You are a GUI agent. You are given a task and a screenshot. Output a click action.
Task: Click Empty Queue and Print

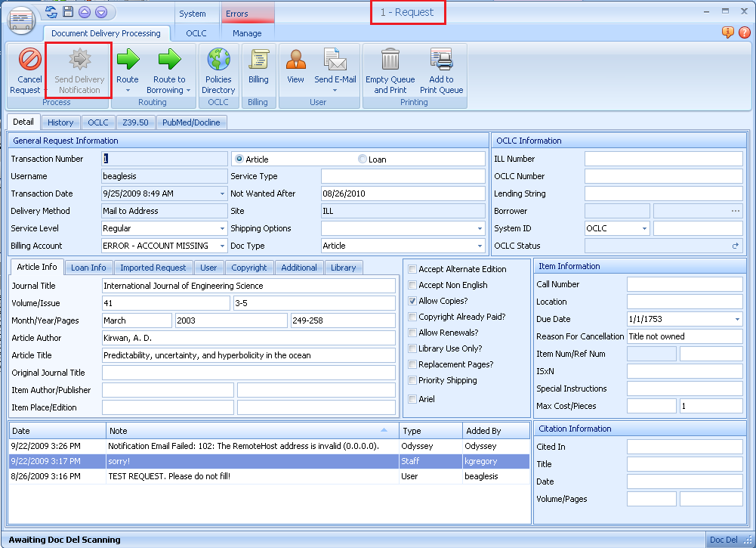390,60
